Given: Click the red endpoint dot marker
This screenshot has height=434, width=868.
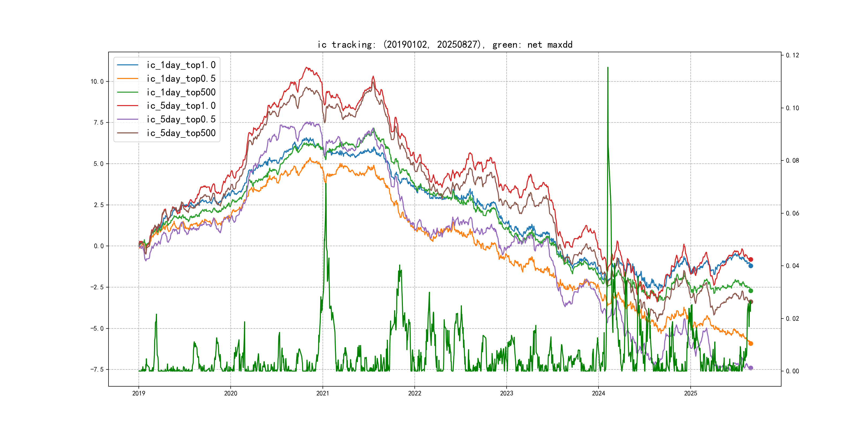Looking at the screenshot, I should click(x=751, y=259).
